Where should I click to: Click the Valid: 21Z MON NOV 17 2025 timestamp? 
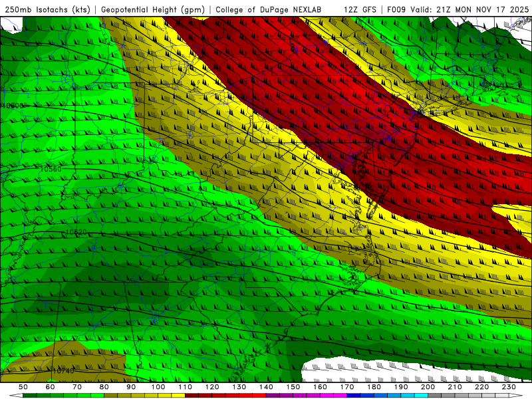click(x=470, y=9)
